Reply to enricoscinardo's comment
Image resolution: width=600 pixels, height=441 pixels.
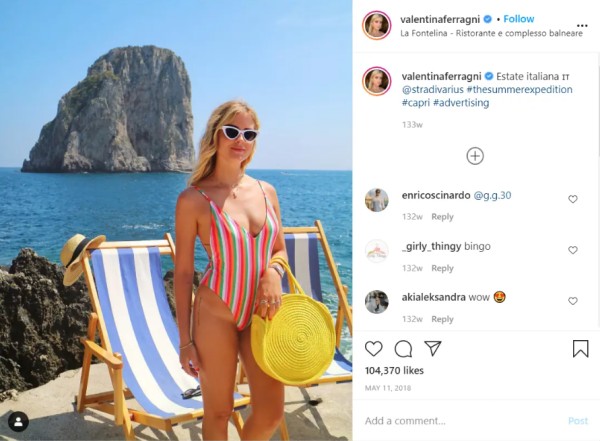[x=442, y=217]
